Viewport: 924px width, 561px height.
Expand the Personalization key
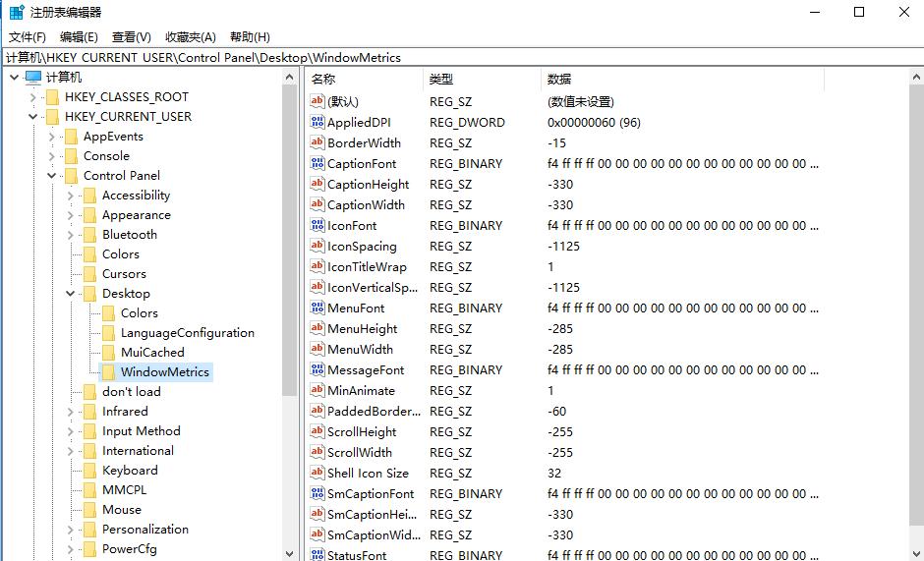[71, 530]
